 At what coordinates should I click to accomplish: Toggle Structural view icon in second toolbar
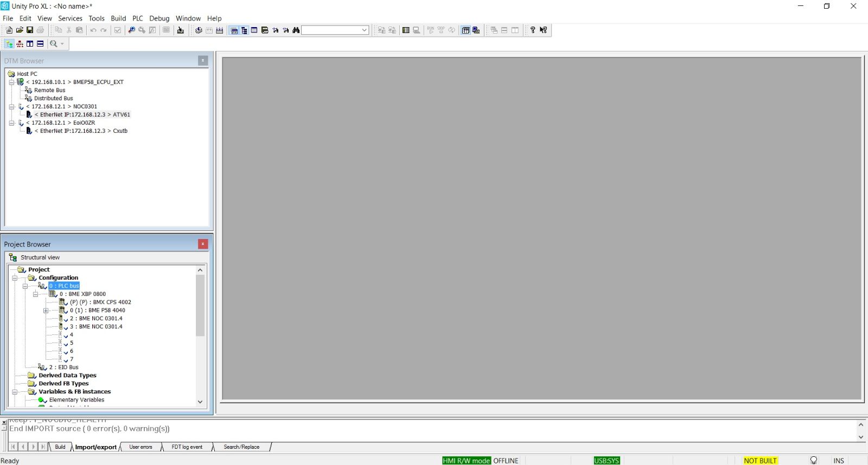click(x=9, y=44)
